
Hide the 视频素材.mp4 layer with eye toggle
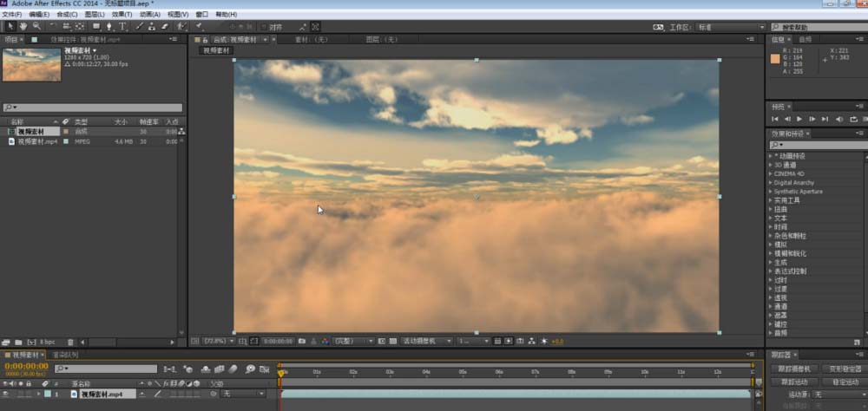pyautogui.click(x=5, y=395)
